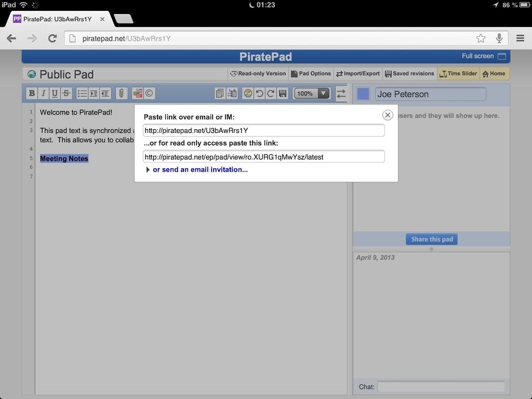Screen dimensions: 532x399
Task: Click the Public Pad globe icon
Action: pos(31,74)
